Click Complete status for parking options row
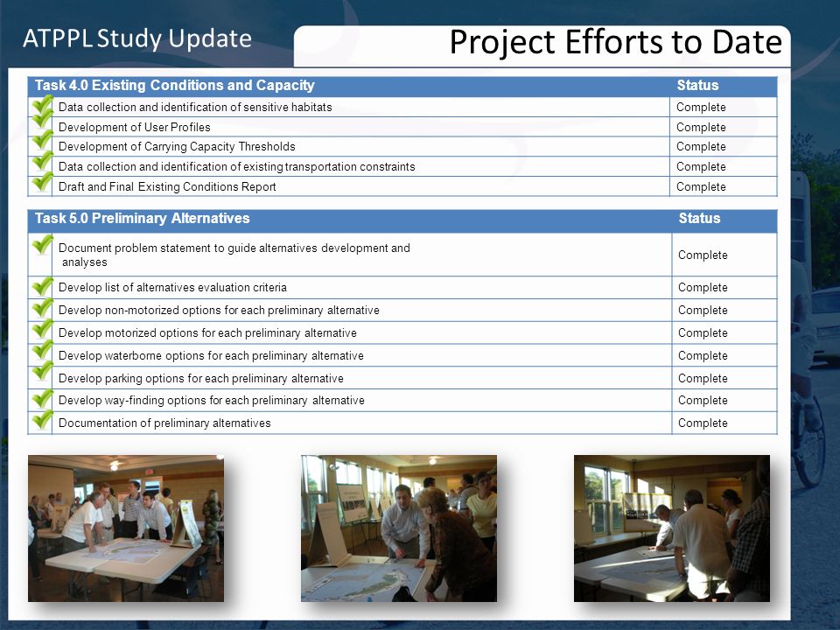 (x=703, y=379)
